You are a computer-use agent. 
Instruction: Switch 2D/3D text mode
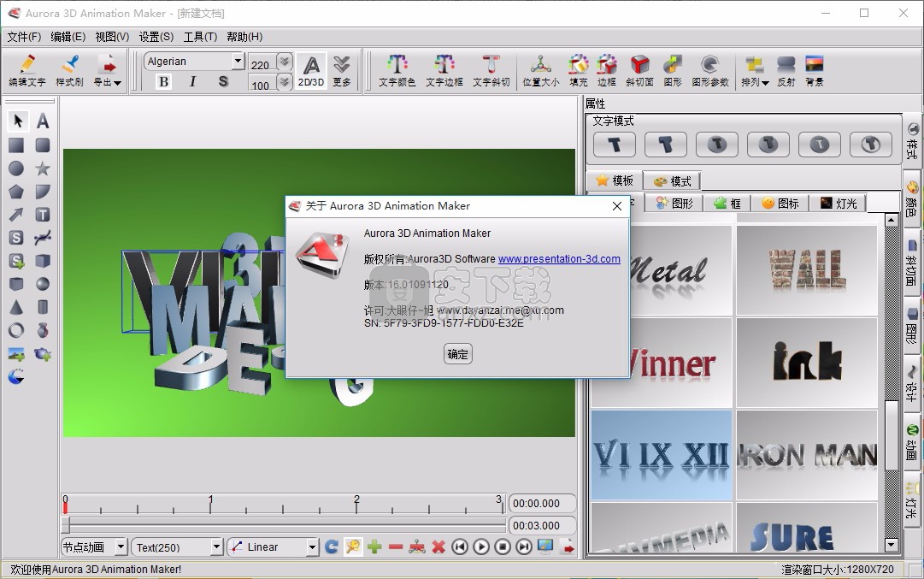click(x=311, y=71)
